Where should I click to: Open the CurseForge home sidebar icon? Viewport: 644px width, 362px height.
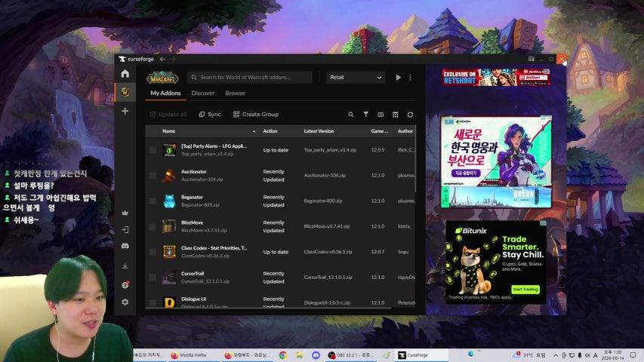point(125,73)
